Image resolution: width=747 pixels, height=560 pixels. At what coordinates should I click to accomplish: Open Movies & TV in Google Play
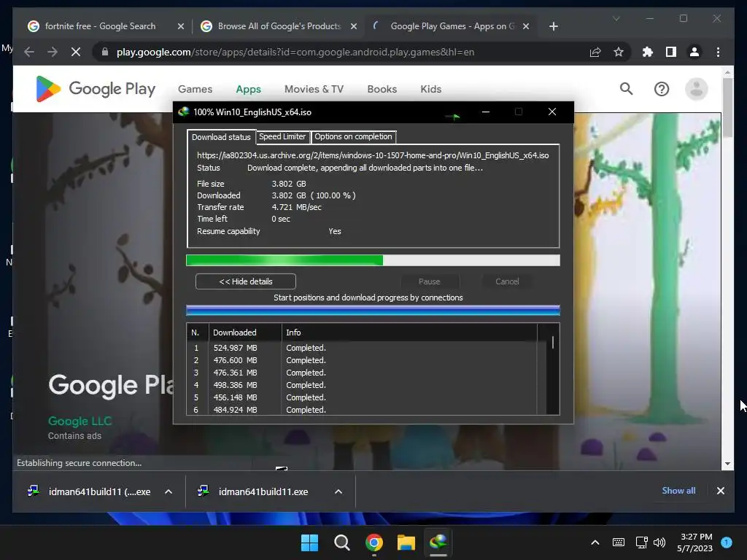pos(314,89)
